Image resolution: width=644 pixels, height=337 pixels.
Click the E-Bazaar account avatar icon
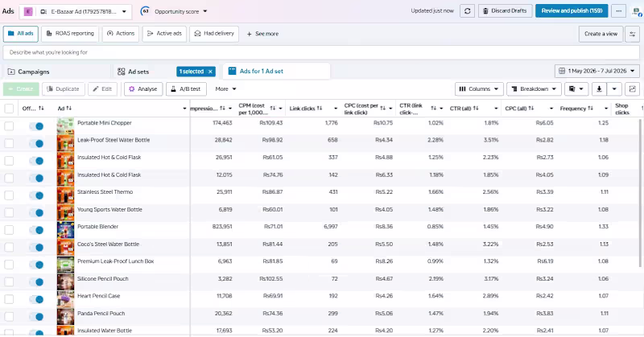(x=28, y=12)
